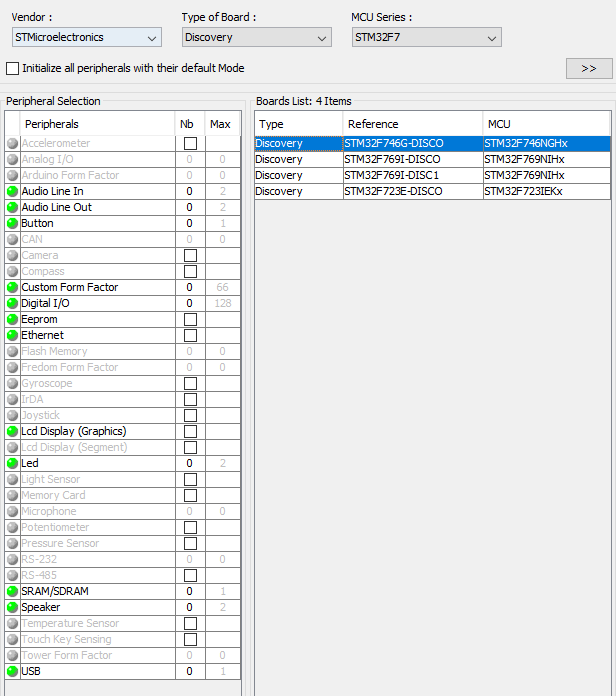
Task: Click the green dot beside SRAM/SDRAM
Action: 12,591
